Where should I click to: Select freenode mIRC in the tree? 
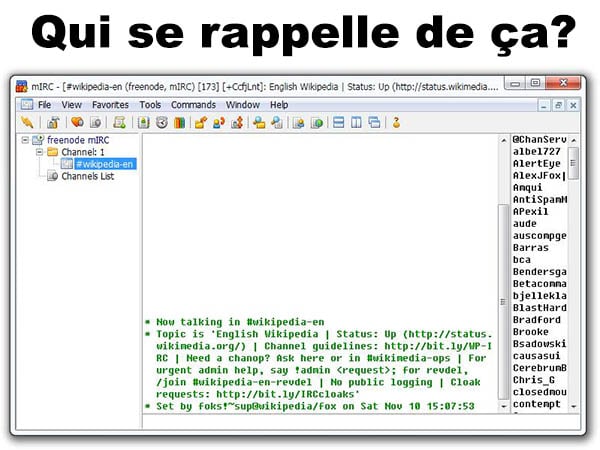tap(78, 140)
